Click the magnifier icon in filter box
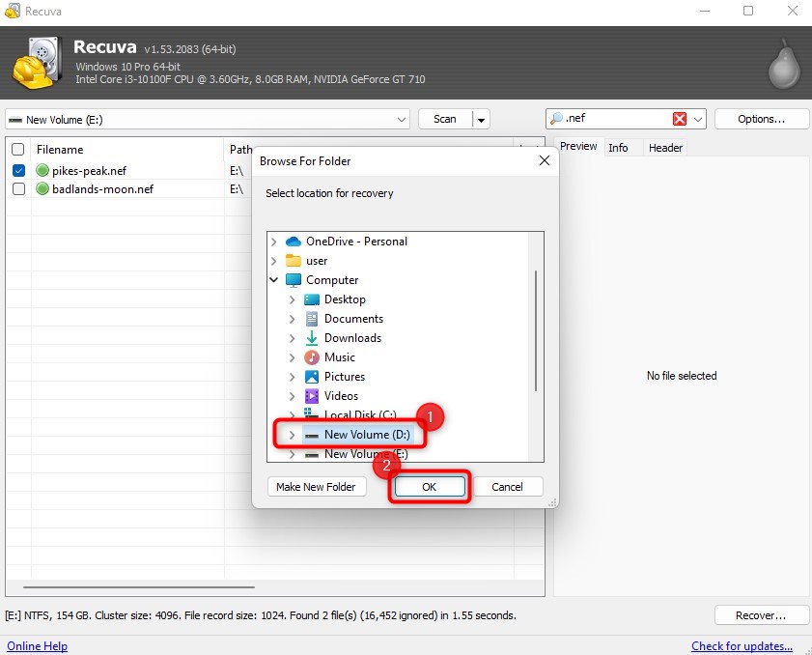Viewport: 812px width, 655px height. [x=556, y=118]
